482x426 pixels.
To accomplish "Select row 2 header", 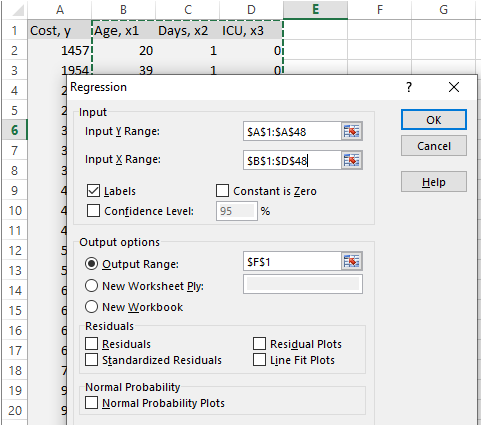I will point(15,50).
